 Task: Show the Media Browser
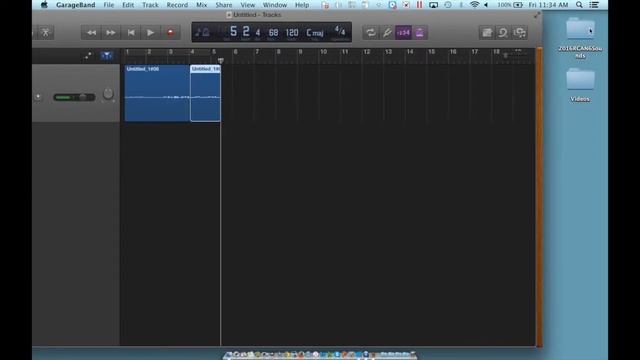point(519,33)
